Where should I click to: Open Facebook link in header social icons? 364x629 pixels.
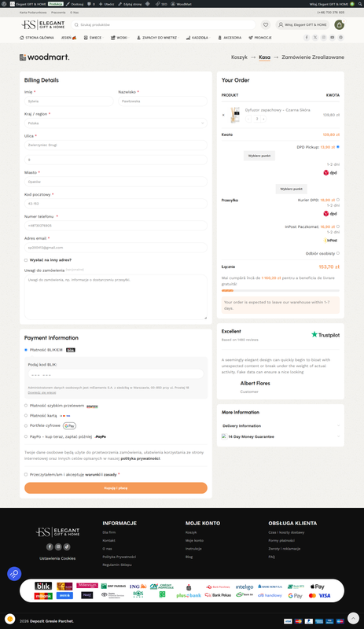[x=306, y=37]
